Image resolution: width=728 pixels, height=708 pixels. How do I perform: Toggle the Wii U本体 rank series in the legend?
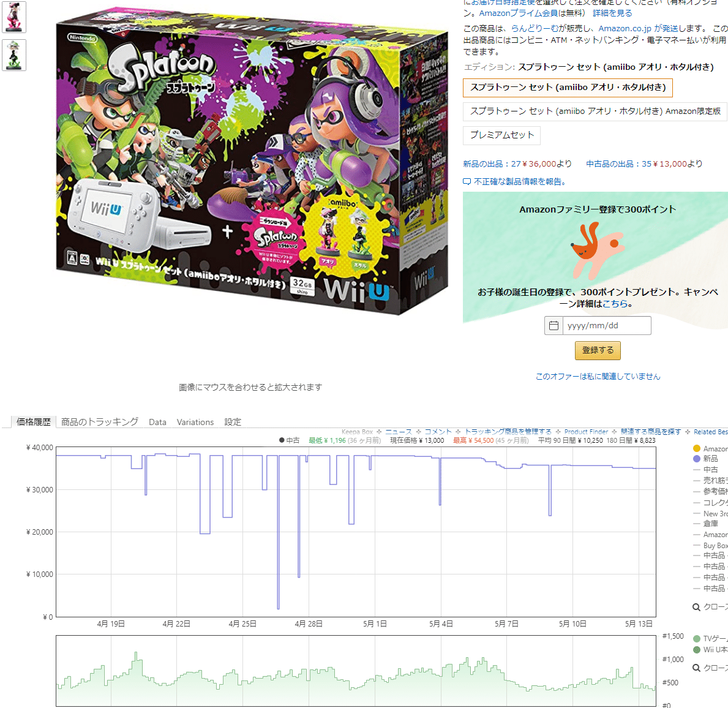point(710,649)
